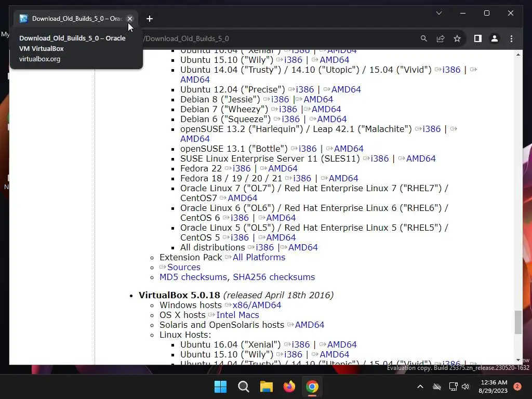Open the Sources link
Screen dimensions: 532x399
click(183, 267)
